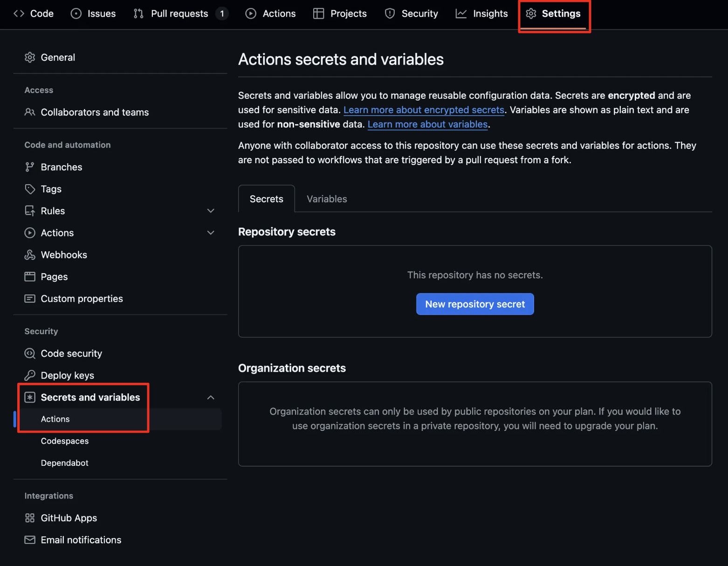728x566 pixels.
Task: Expand the Rules section chevron
Action: [x=211, y=211]
